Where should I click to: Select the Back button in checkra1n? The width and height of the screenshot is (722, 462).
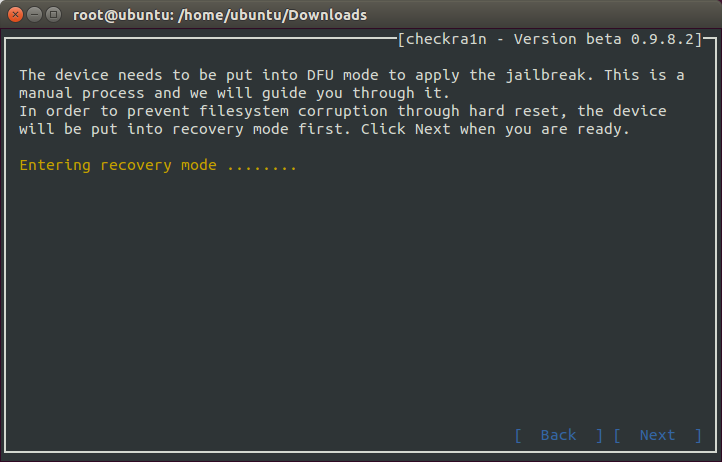[x=558, y=435]
